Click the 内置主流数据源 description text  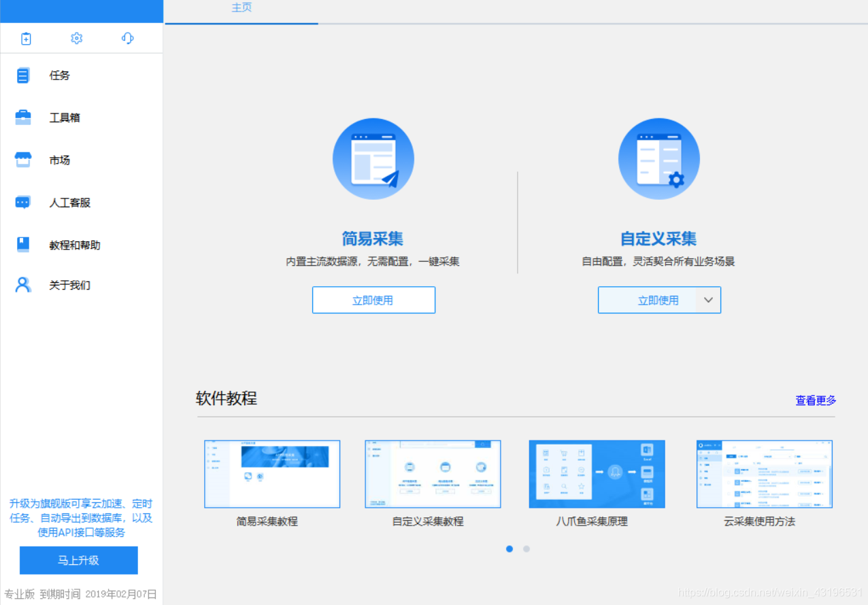pyautogui.click(x=373, y=261)
